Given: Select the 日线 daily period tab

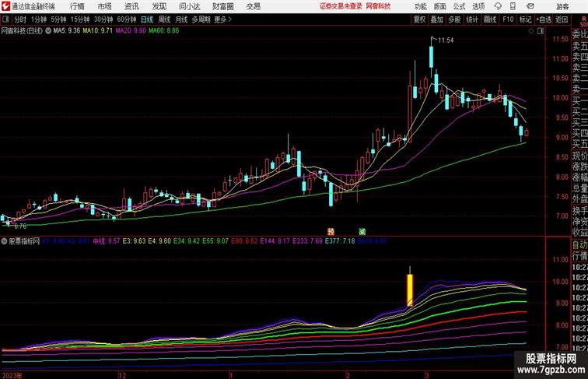Looking at the screenshot, I should [x=147, y=19].
